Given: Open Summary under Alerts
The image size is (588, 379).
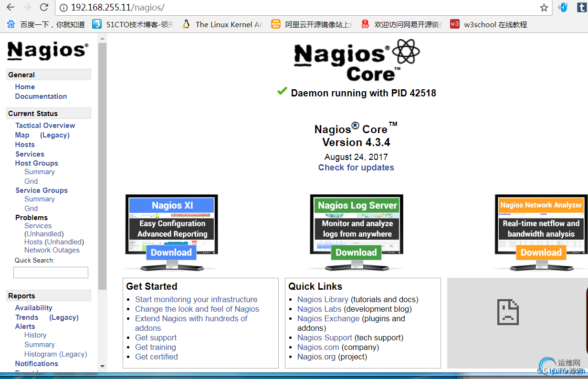Looking at the screenshot, I should (40, 345).
